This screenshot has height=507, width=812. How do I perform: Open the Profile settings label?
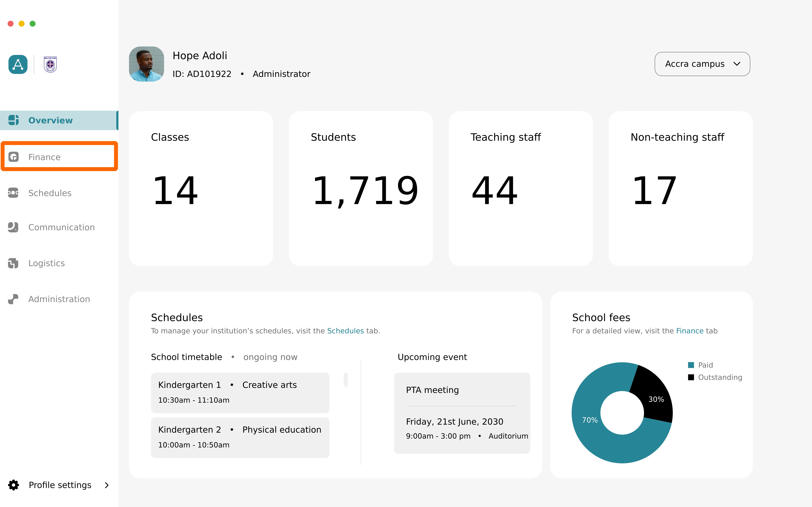coord(60,485)
